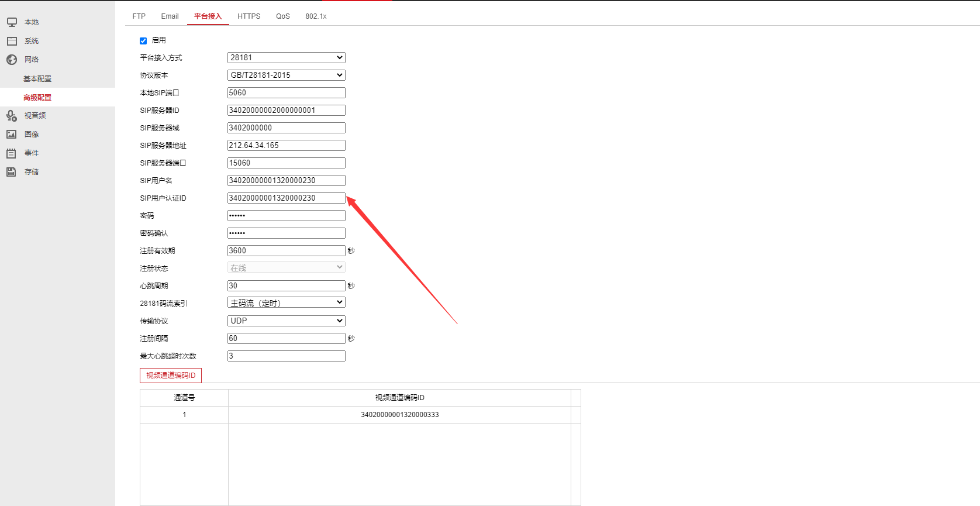Switch to the HTTPS tab

[x=249, y=16]
